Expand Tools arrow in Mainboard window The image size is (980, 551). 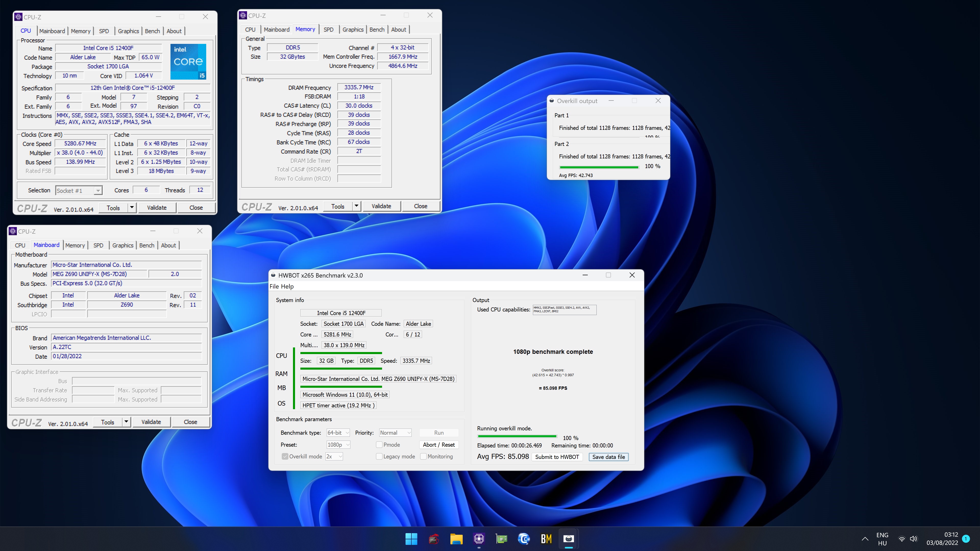click(126, 422)
